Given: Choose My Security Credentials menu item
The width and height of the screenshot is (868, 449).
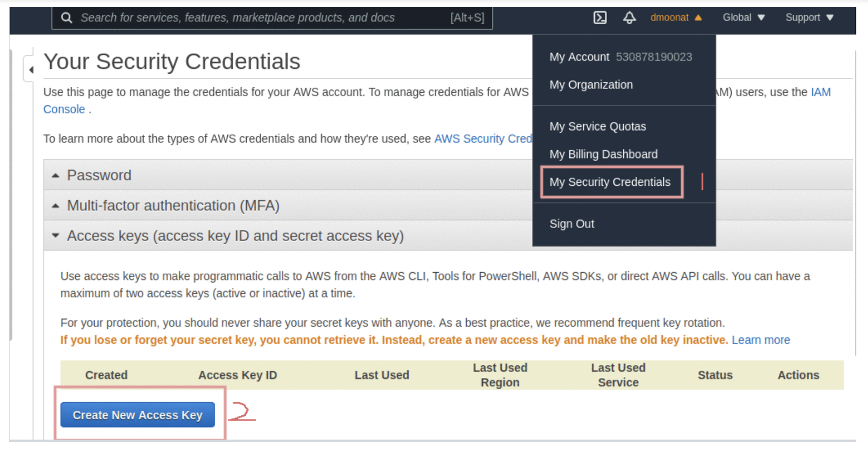Looking at the screenshot, I should (x=610, y=182).
